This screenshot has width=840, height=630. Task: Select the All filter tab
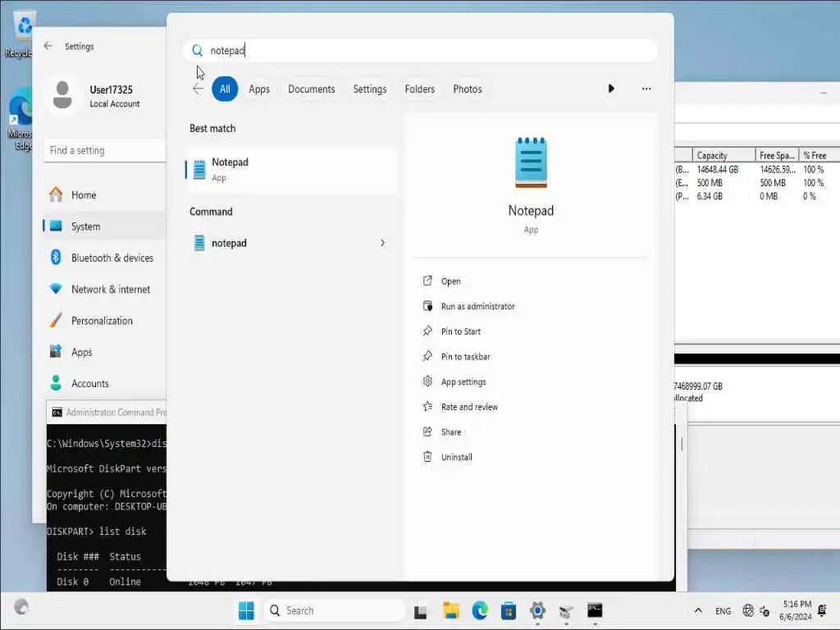(225, 89)
